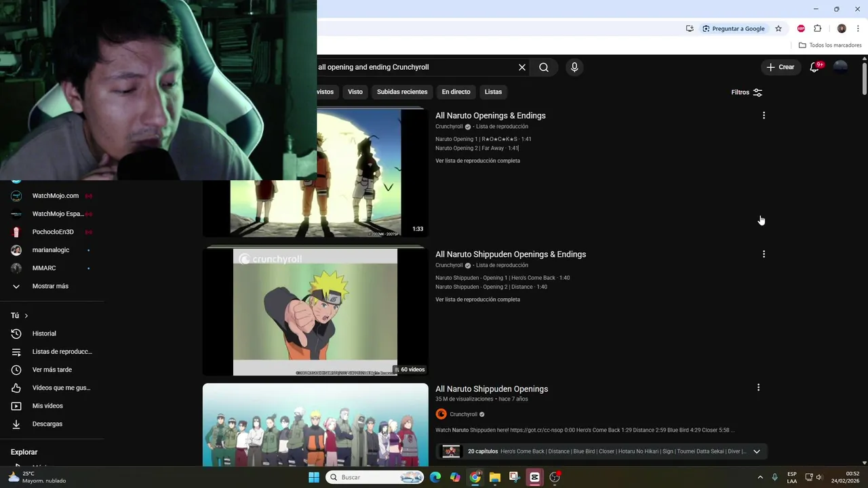
Task: Open All Naruto Openings & Endings title
Action: (490, 115)
